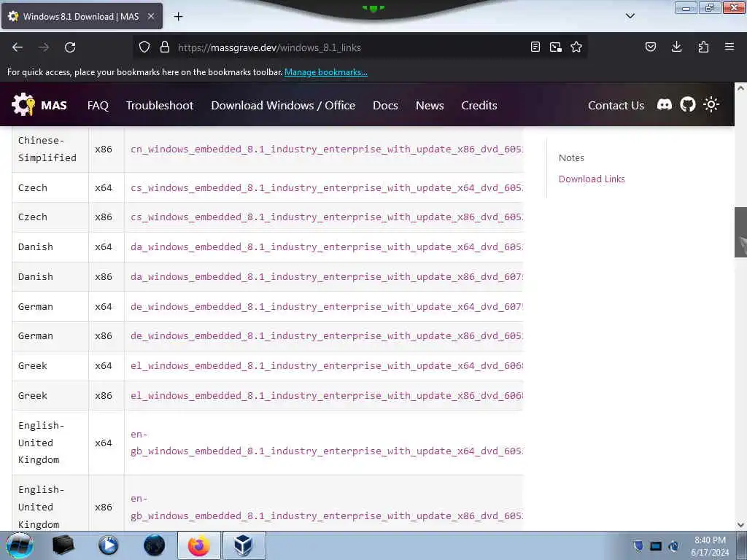Click the page vertical scrollbar thumb
Screen dimensions: 747x560
tap(740, 233)
